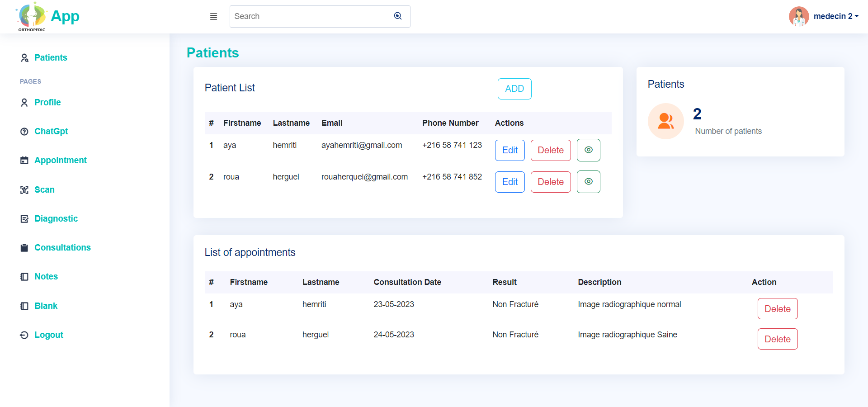The height and width of the screenshot is (407, 868).
Task: Go to Appointment in the sidebar
Action: [x=61, y=160]
